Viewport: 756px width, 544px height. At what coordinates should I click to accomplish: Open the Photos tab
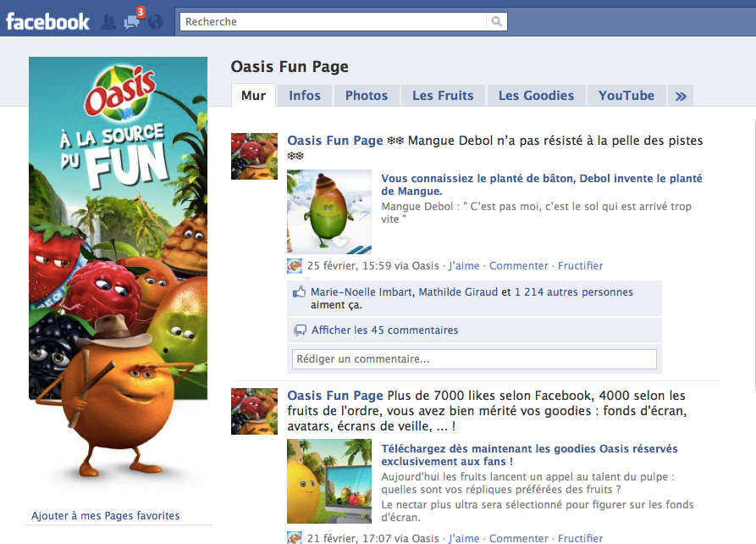(x=367, y=96)
